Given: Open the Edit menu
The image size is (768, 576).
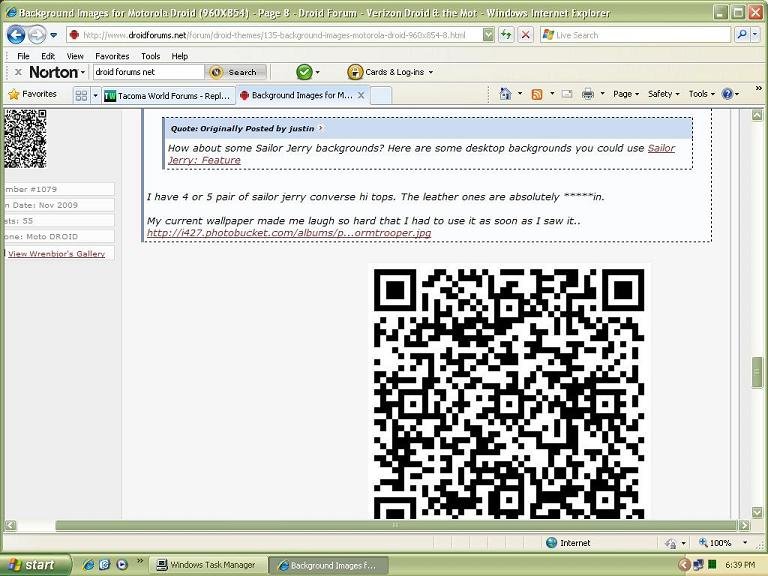Looking at the screenshot, I should point(48,56).
